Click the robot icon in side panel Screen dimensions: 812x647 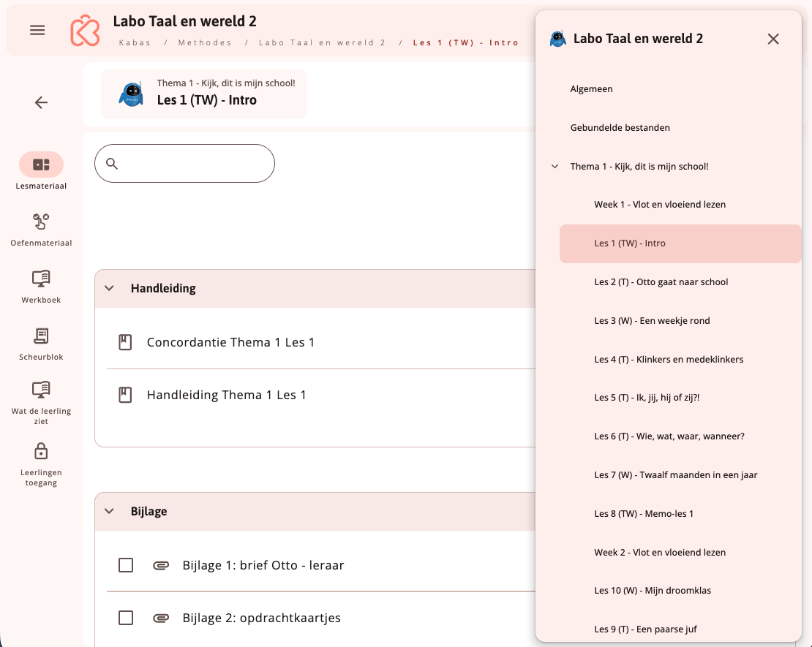point(557,39)
